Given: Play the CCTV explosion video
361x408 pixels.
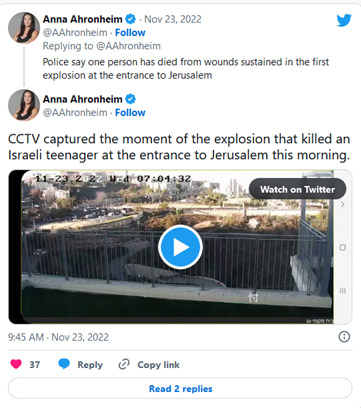Looking at the screenshot, I should click(180, 247).
